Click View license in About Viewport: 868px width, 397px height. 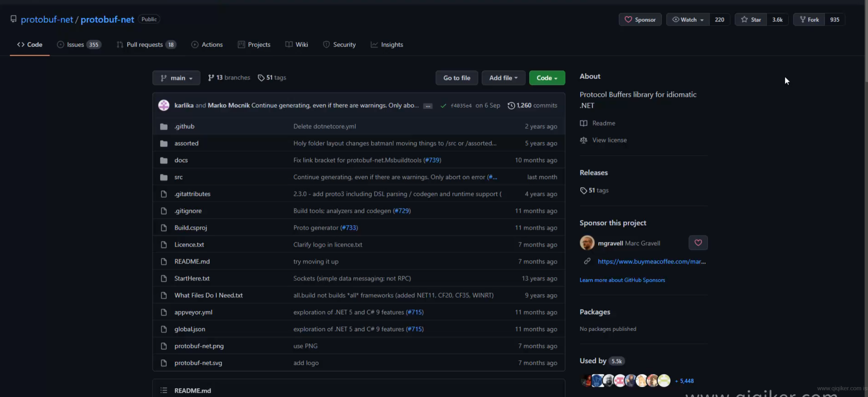pos(603,140)
